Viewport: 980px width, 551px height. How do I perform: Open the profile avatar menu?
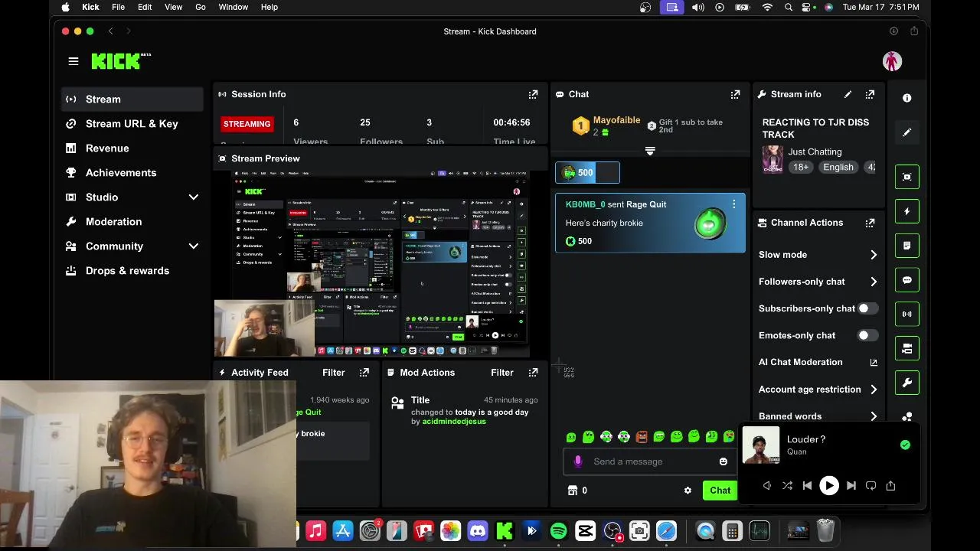click(x=892, y=61)
